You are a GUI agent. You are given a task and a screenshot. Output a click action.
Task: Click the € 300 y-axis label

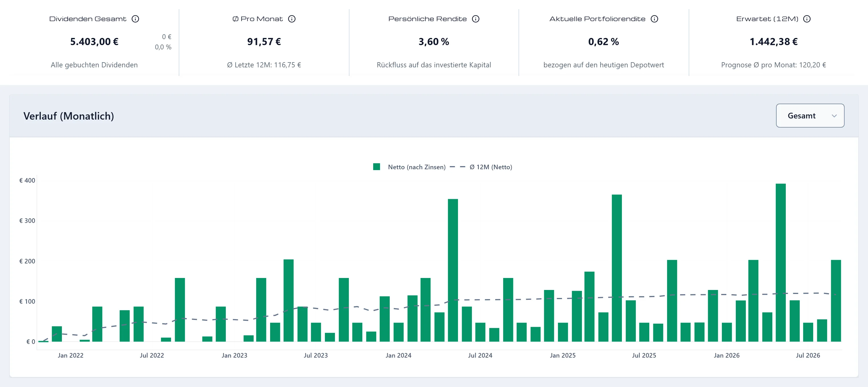coord(27,221)
